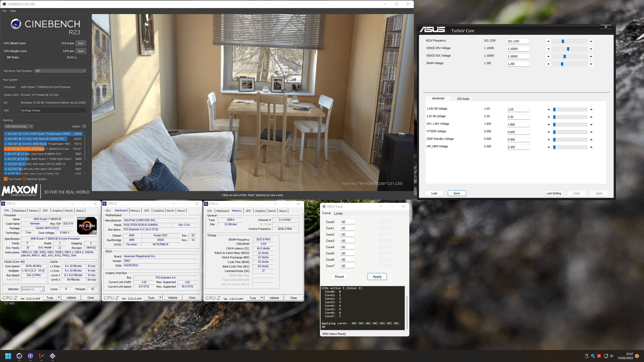Click the Cinebench icon in taskbar

[19, 356]
